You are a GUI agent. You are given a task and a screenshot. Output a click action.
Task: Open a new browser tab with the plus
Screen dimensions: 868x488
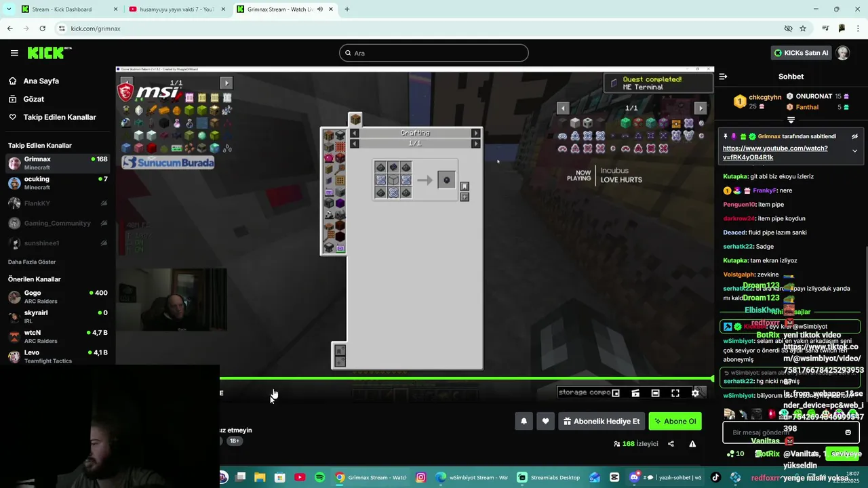[x=347, y=9]
